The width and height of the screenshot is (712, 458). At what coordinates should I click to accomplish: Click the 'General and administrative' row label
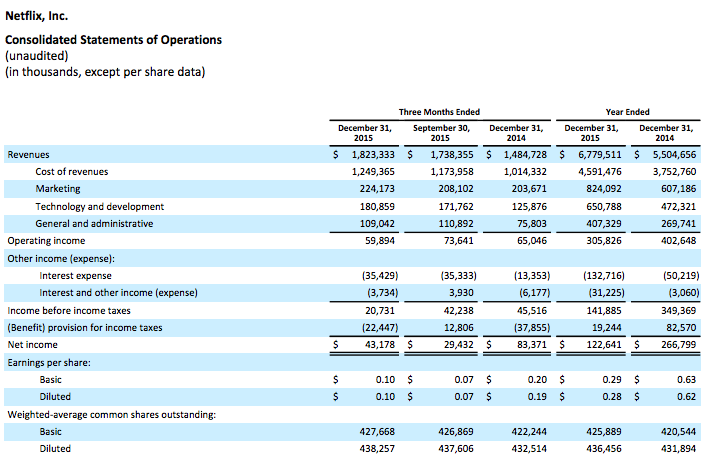[94, 224]
